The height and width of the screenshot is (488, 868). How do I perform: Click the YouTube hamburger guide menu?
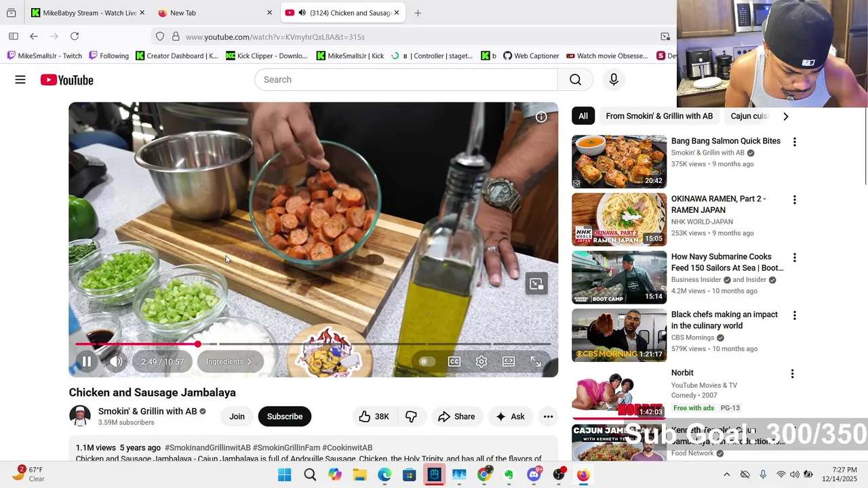(x=20, y=80)
